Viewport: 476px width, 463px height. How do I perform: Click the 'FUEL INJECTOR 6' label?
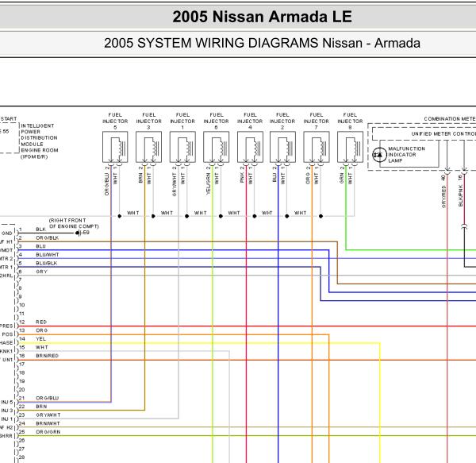point(216,121)
